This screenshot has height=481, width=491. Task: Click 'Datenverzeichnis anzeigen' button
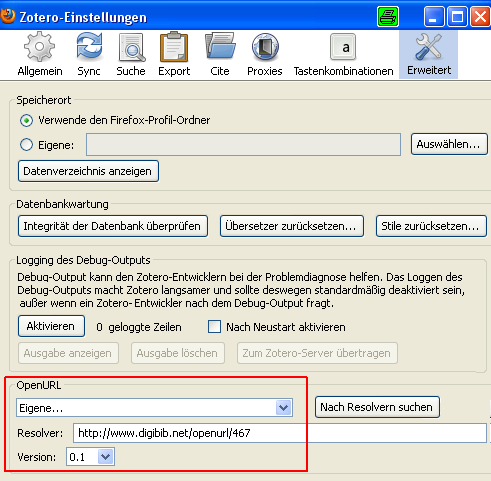[x=88, y=171]
